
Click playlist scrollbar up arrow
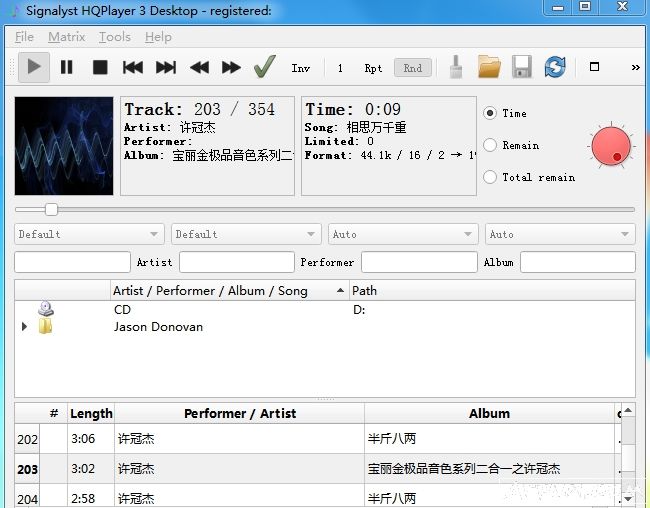click(628, 410)
